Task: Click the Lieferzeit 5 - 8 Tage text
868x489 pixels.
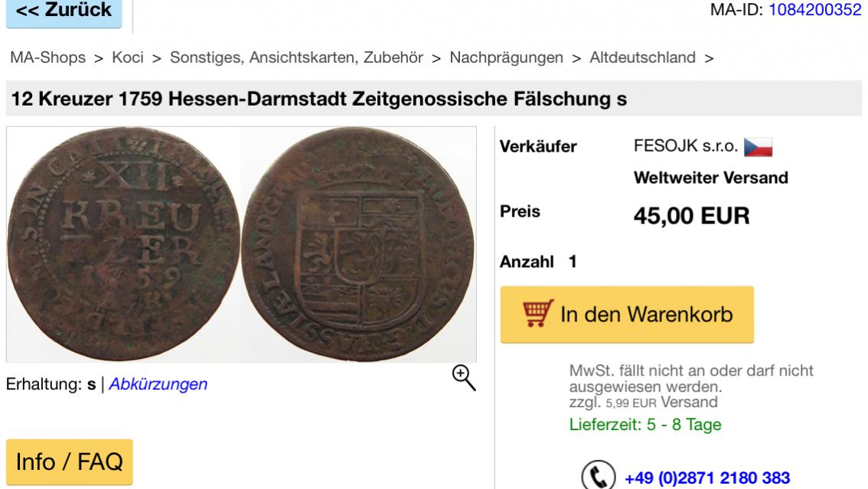Action: click(x=645, y=425)
